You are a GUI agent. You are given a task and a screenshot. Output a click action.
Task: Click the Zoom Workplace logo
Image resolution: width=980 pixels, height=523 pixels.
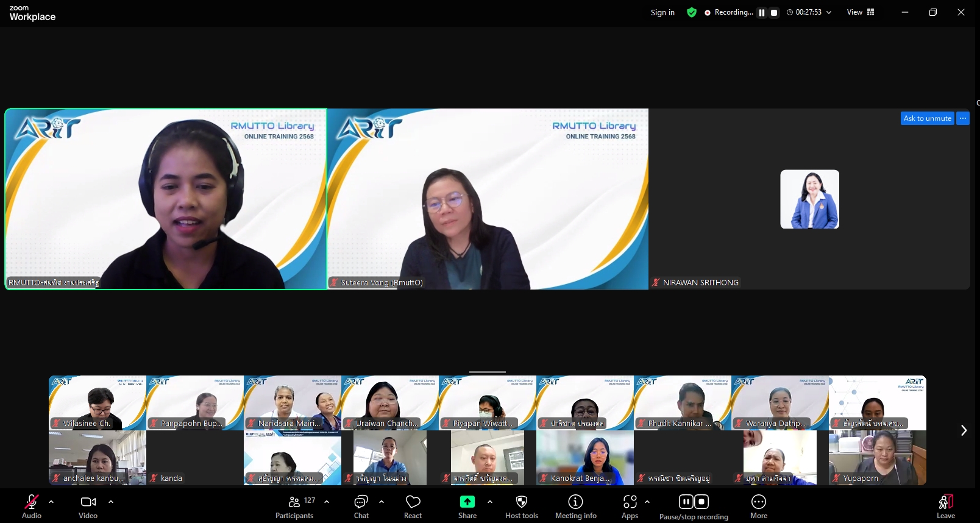click(32, 13)
